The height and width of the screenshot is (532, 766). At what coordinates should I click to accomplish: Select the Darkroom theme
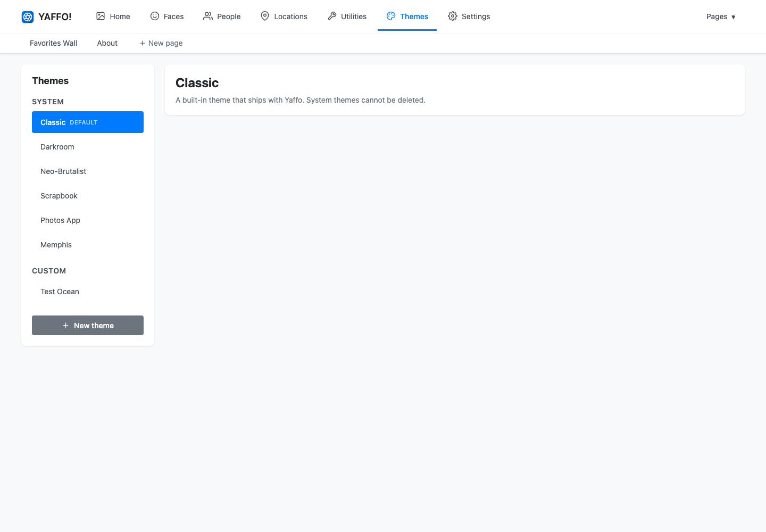88,147
